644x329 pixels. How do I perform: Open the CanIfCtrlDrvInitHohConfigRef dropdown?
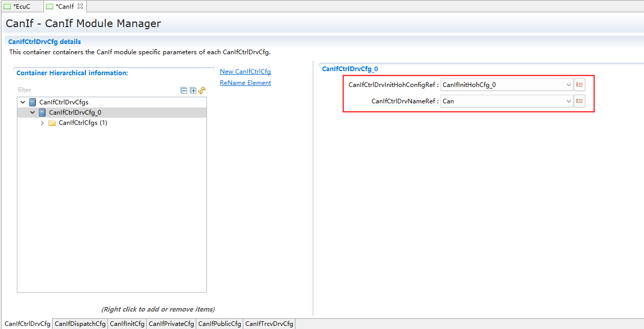coord(568,85)
